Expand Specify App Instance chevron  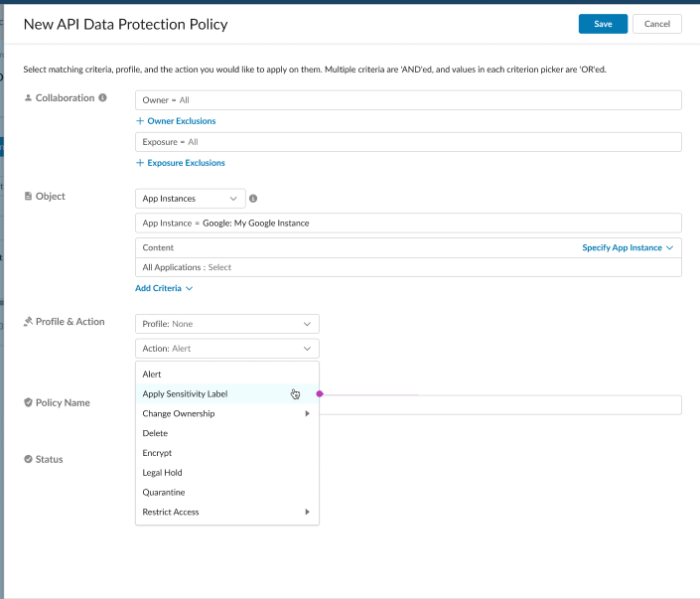[669, 248]
